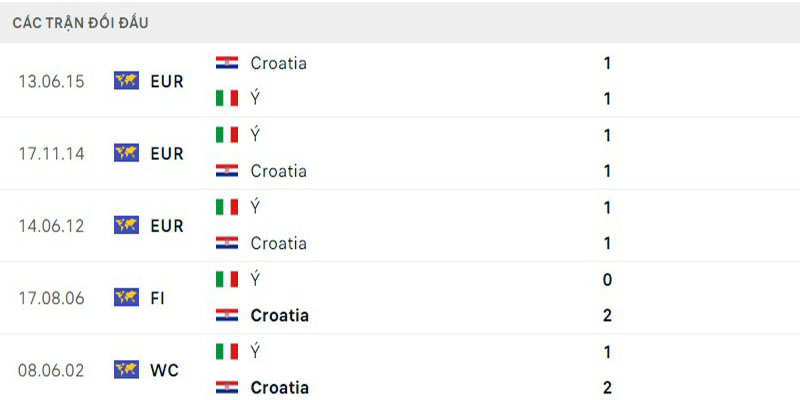Click the Croatia flag in the 14.06.12 match
This screenshot has width=800, height=400.
227,243
